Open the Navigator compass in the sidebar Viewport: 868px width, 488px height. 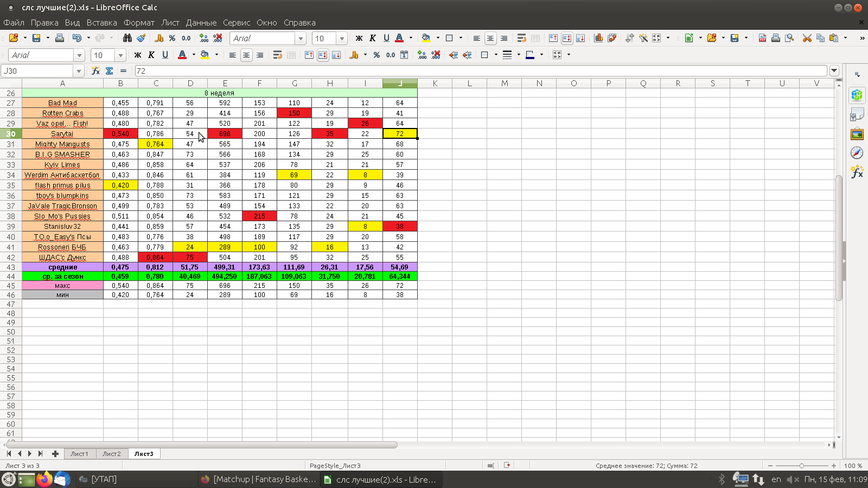pyautogui.click(x=857, y=153)
